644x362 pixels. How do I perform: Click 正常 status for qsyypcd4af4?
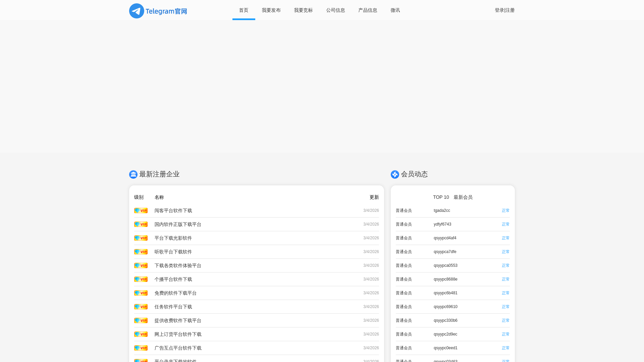506,238
